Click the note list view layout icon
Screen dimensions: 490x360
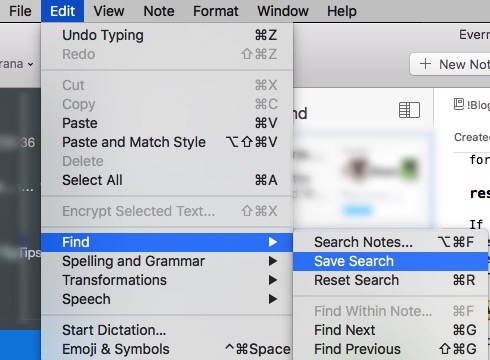tap(409, 110)
